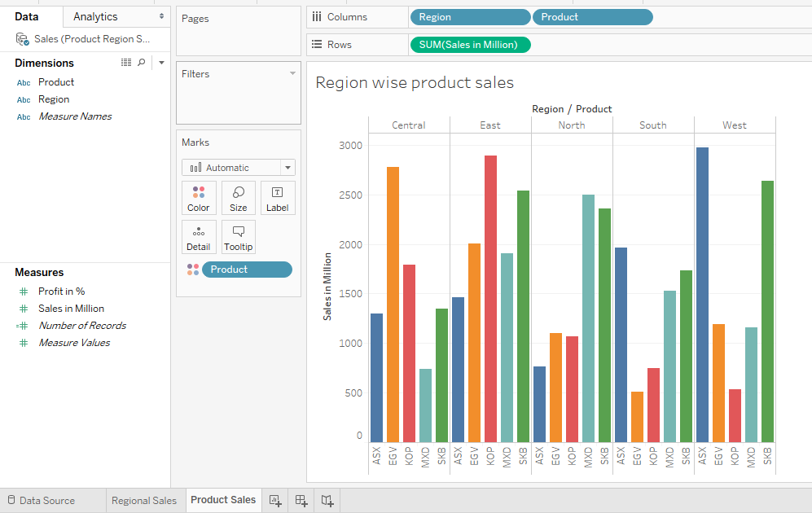Image resolution: width=812 pixels, height=513 pixels.
Task: Select the Profit in % measure
Action: point(61,292)
